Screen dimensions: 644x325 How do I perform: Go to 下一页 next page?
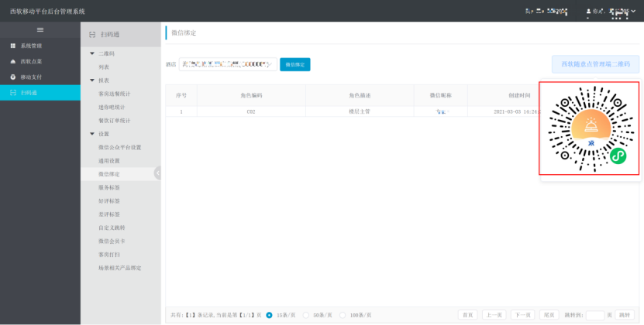tap(523, 315)
